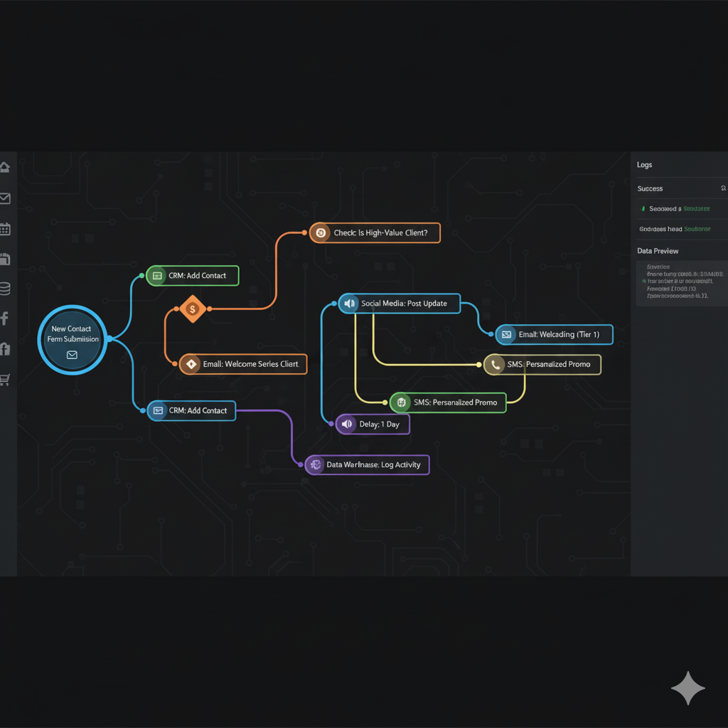Select the blue-bordered CRM: Add Contact node
The width and height of the screenshot is (728, 728).
191,410
